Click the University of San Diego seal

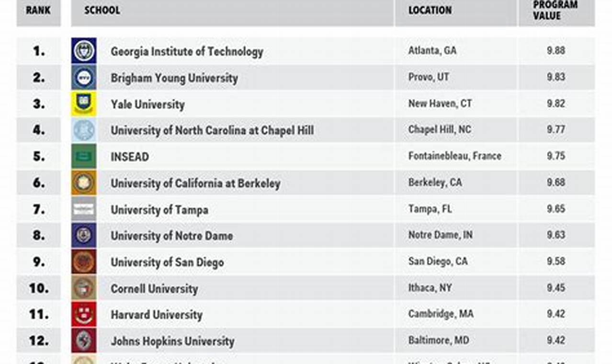(x=84, y=262)
